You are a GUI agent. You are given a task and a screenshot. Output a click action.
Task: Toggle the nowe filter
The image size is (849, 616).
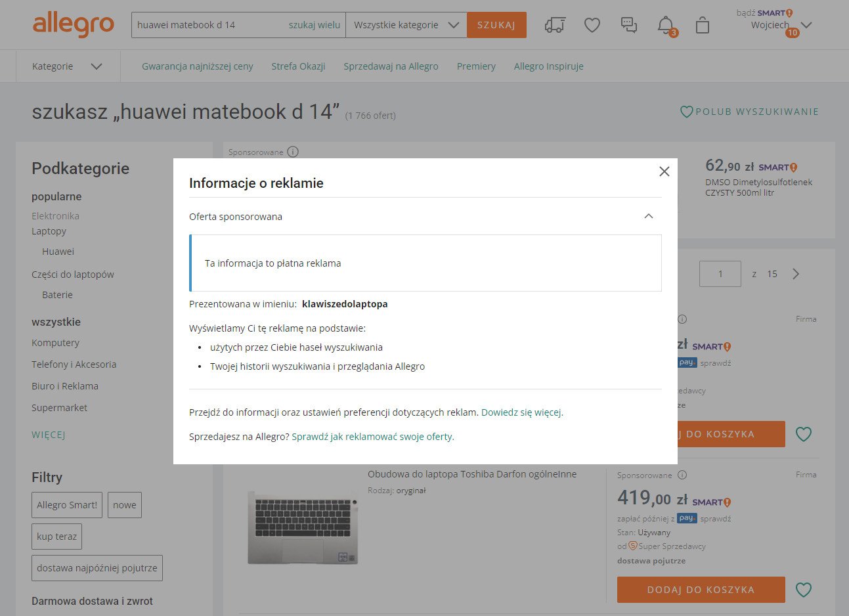125,505
